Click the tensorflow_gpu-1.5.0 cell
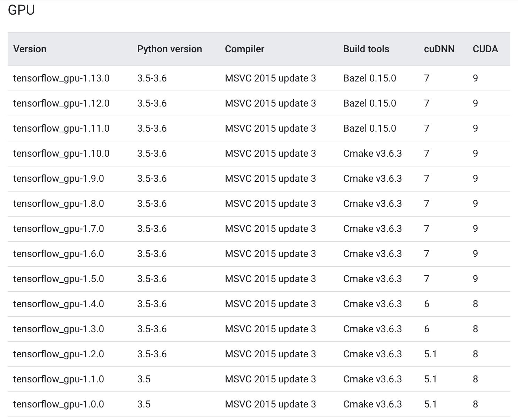This screenshot has height=420, width=518. 58,279
